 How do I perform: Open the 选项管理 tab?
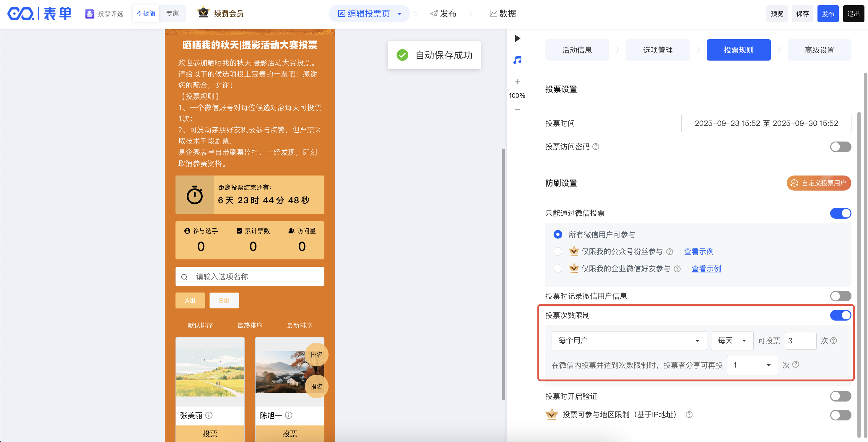[657, 50]
